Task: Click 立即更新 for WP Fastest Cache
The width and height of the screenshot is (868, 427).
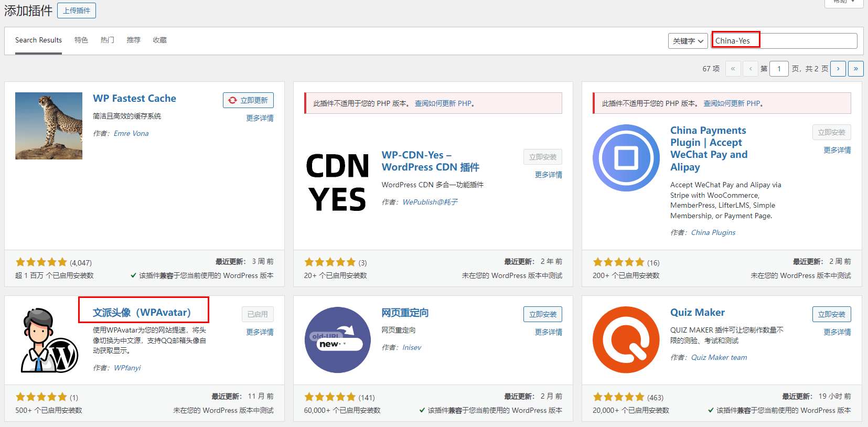Action: coord(248,100)
